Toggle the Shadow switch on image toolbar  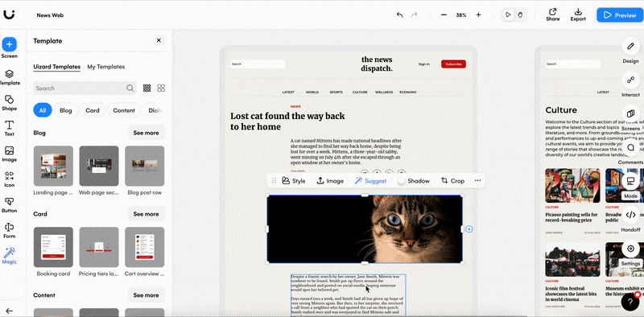pyautogui.click(x=401, y=181)
